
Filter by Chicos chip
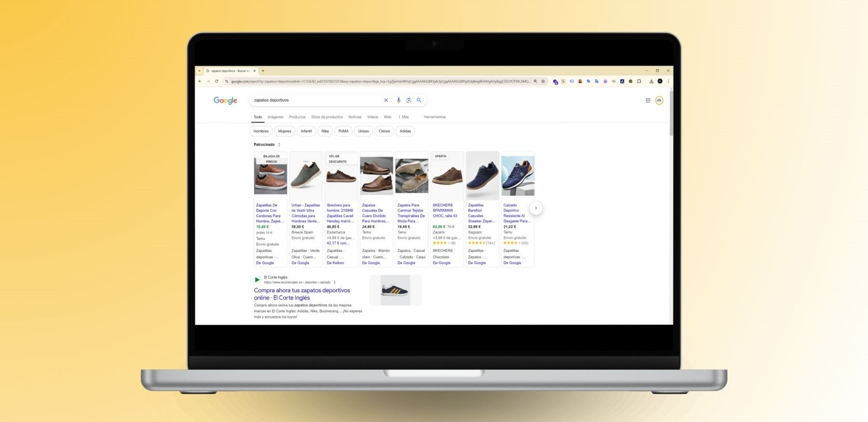pyautogui.click(x=384, y=131)
